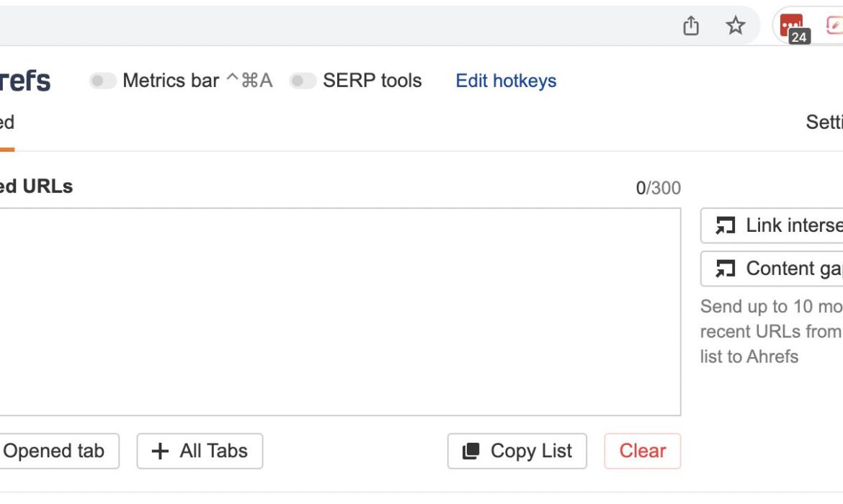Viewport: 843px width, 504px height.
Task: Click the Content gap arrow icon
Action: click(x=725, y=269)
